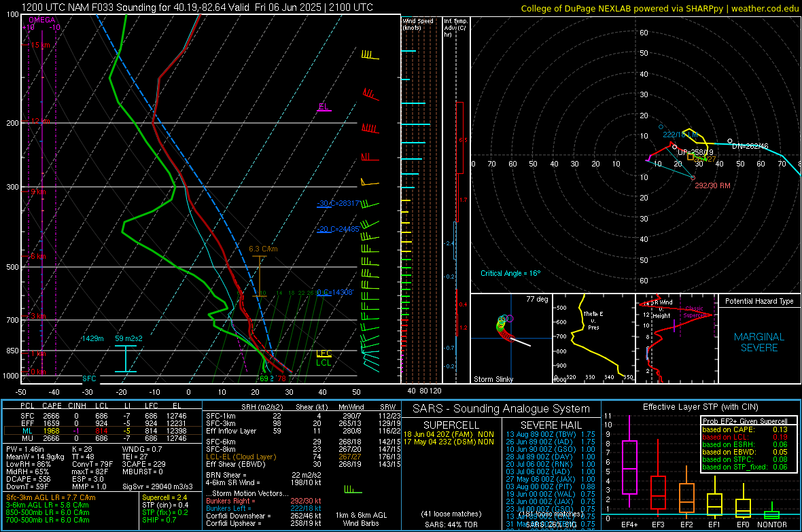Viewport: 802px width, 532px height.
Task: Click the 292/30 RM label on the hodograph
Action: click(712, 185)
